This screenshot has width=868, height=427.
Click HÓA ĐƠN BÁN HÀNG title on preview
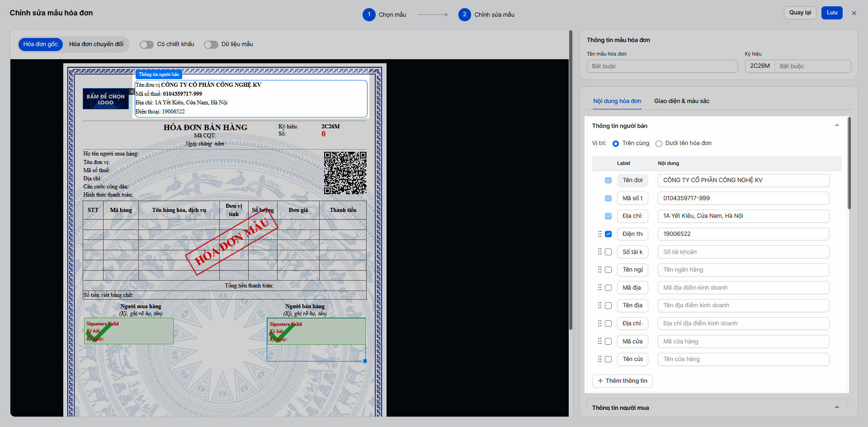[205, 127]
